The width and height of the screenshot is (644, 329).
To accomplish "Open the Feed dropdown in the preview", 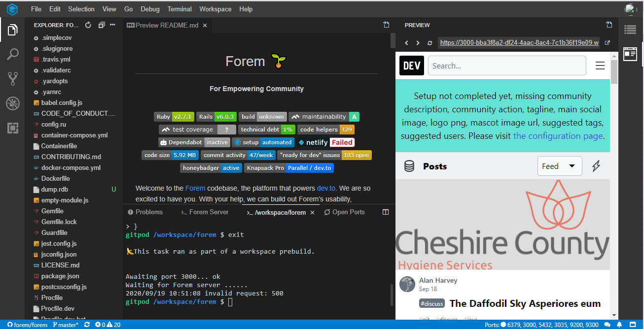I will pyautogui.click(x=560, y=166).
